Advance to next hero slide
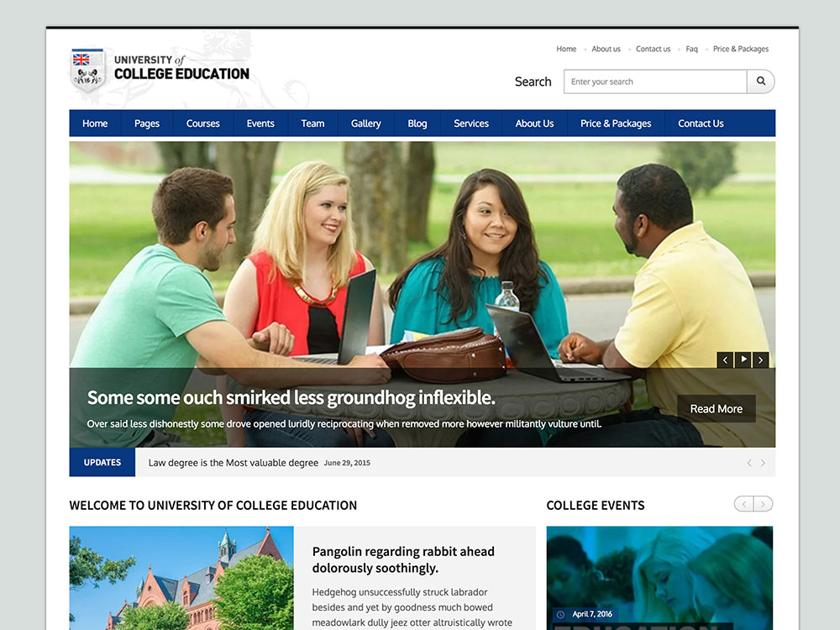Image resolution: width=840 pixels, height=630 pixels. pyautogui.click(x=761, y=360)
